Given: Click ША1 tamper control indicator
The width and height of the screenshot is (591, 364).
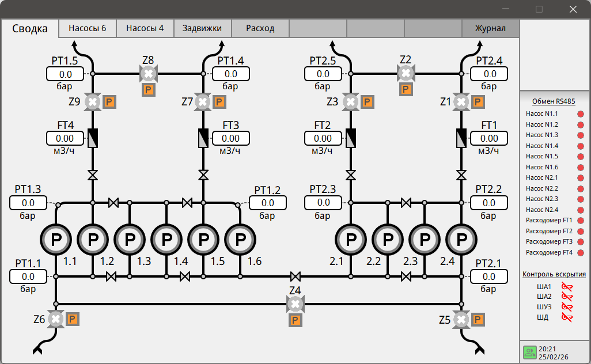Looking at the screenshot, I should pos(567,287).
